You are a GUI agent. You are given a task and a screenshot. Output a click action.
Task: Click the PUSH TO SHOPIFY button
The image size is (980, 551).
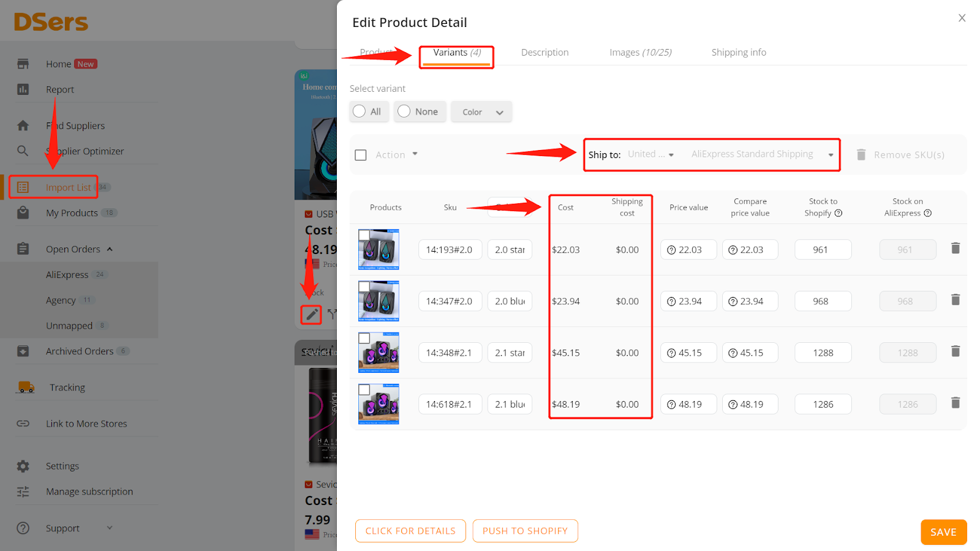(525, 531)
